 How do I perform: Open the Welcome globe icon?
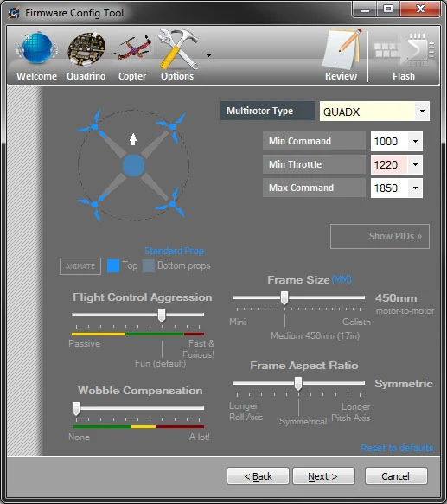tap(36, 50)
